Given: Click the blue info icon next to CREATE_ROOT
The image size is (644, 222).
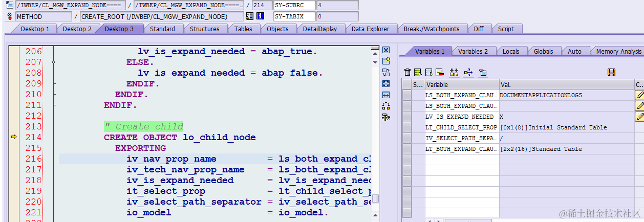Looking at the screenshot, I should [260, 16].
